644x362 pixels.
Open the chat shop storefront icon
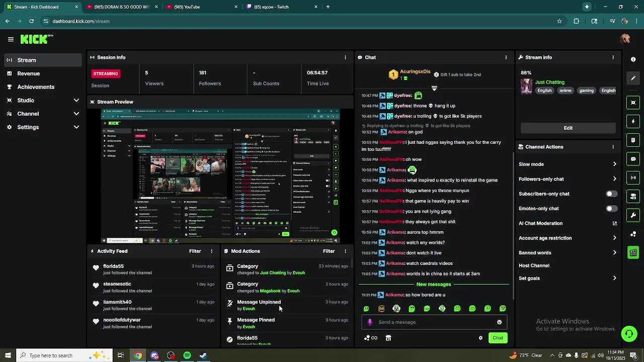click(388, 338)
